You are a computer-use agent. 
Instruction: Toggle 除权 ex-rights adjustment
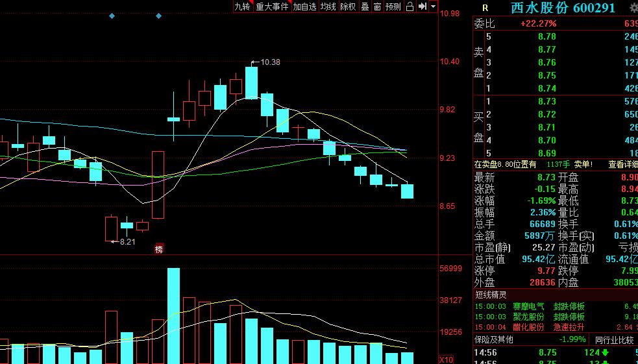[348, 6]
